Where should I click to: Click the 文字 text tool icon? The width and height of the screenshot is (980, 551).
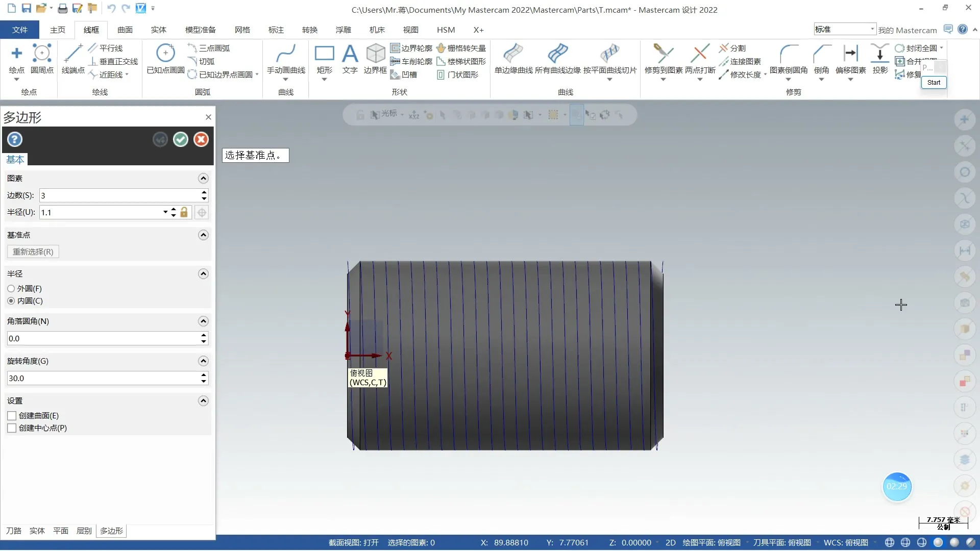click(350, 54)
